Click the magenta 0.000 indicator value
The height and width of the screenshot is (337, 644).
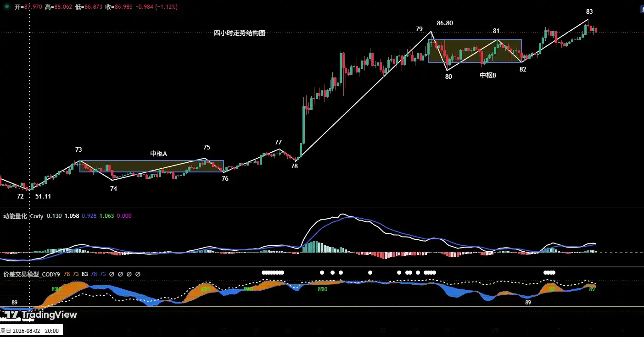124,216
